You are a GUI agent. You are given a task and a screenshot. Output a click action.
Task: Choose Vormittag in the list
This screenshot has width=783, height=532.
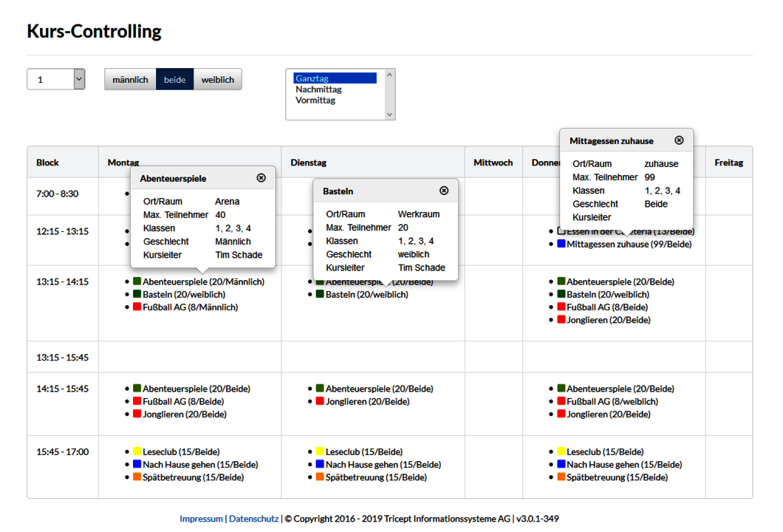(315, 100)
